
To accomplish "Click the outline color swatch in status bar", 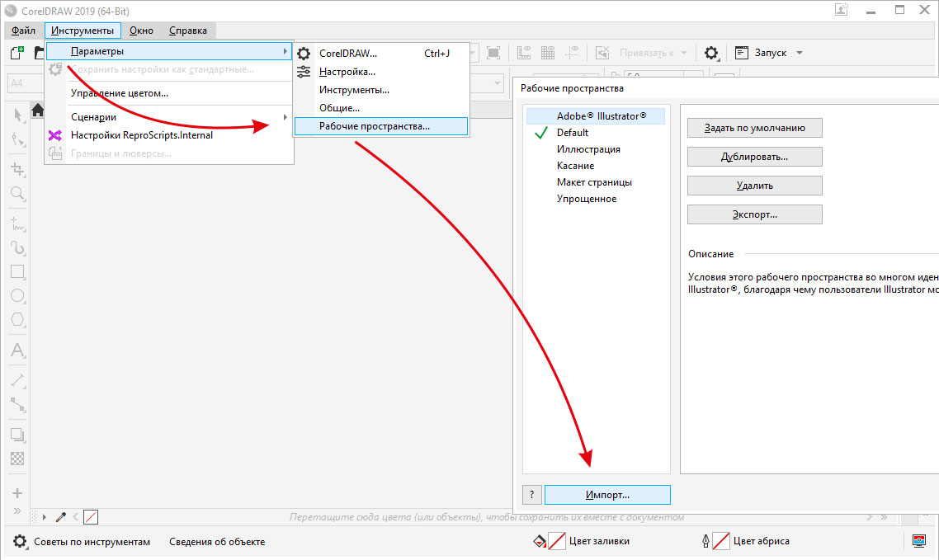I will click(721, 542).
